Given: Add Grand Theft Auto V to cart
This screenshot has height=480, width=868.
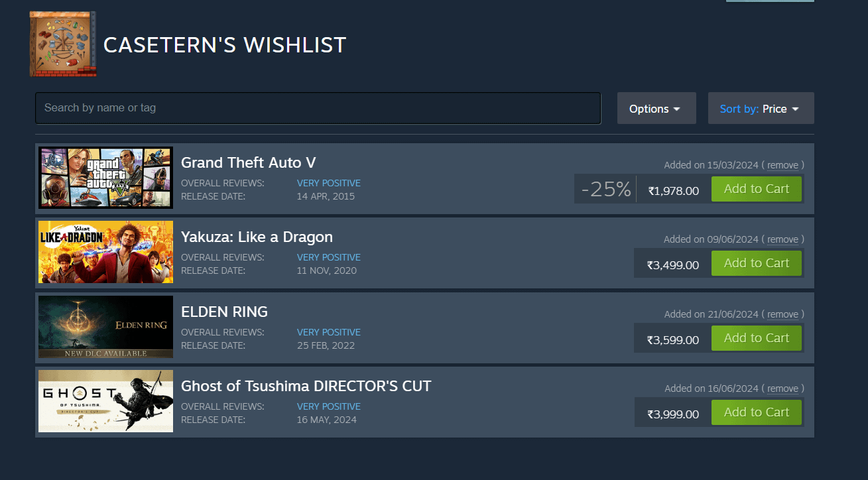Looking at the screenshot, I should point(756,189).
